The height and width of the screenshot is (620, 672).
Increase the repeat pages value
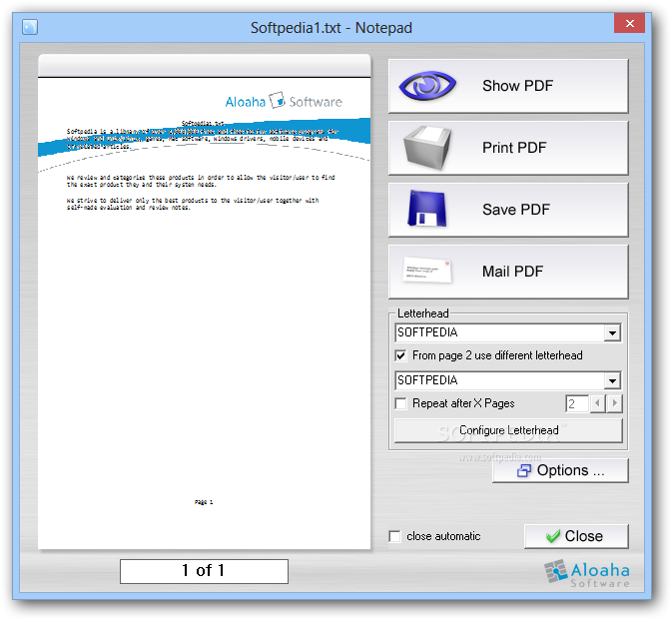[x=614, y=403]
